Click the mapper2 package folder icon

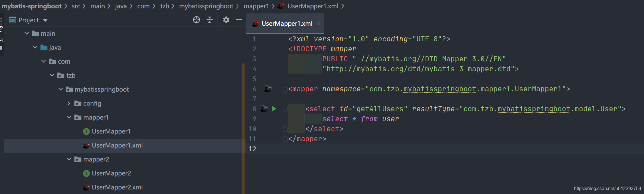pyautogui.click(x=78, y=159)
